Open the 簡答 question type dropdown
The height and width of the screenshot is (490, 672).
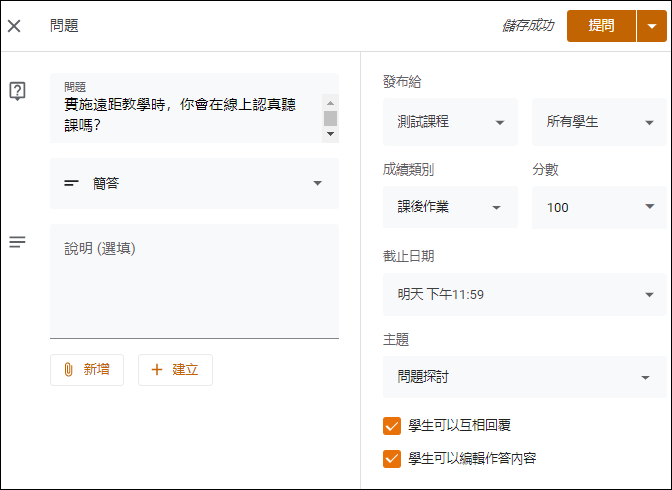195,183
